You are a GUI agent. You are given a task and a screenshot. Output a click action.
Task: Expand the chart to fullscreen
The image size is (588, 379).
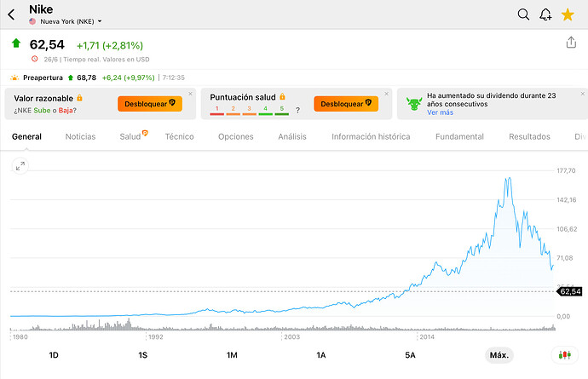point(20,166)
